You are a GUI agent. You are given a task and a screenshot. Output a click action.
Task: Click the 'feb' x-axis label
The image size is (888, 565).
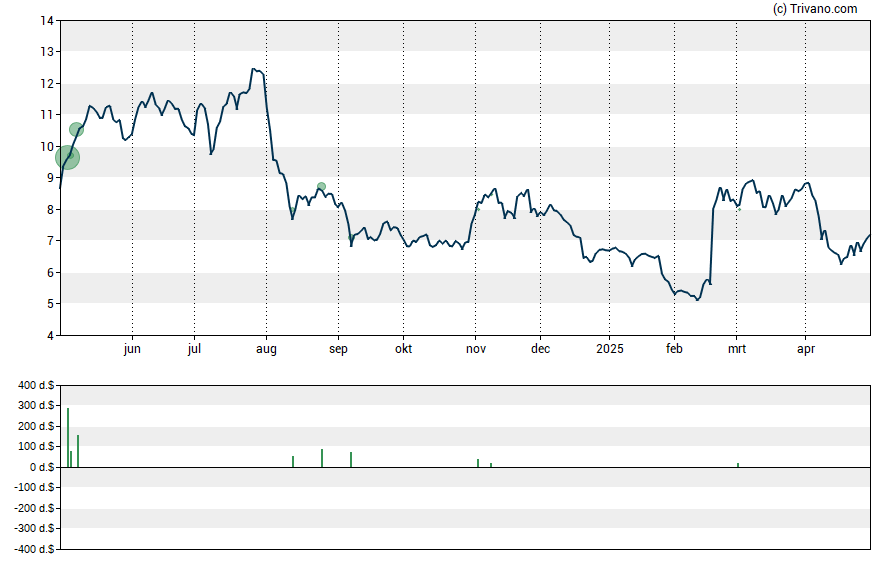pyautogui.click(x=674, y=348)
